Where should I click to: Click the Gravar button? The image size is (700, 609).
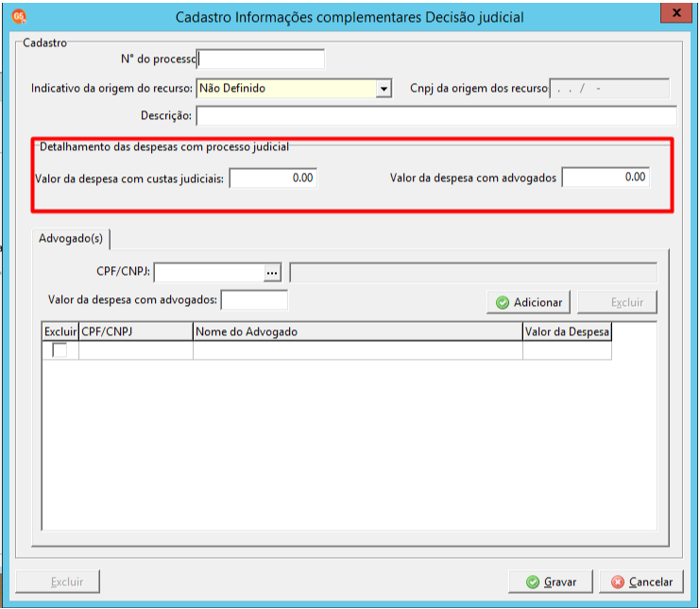point(551,582)
